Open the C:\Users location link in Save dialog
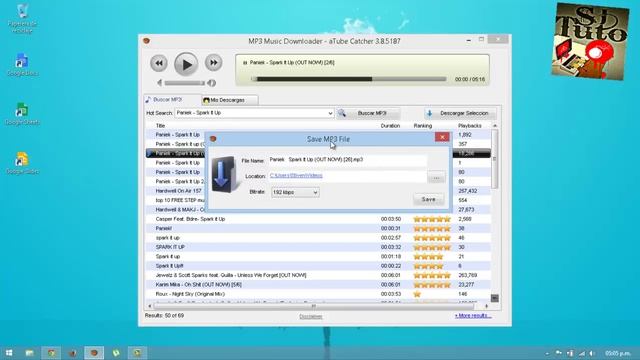This screenshot has width=640, height=360. [296, 176]
